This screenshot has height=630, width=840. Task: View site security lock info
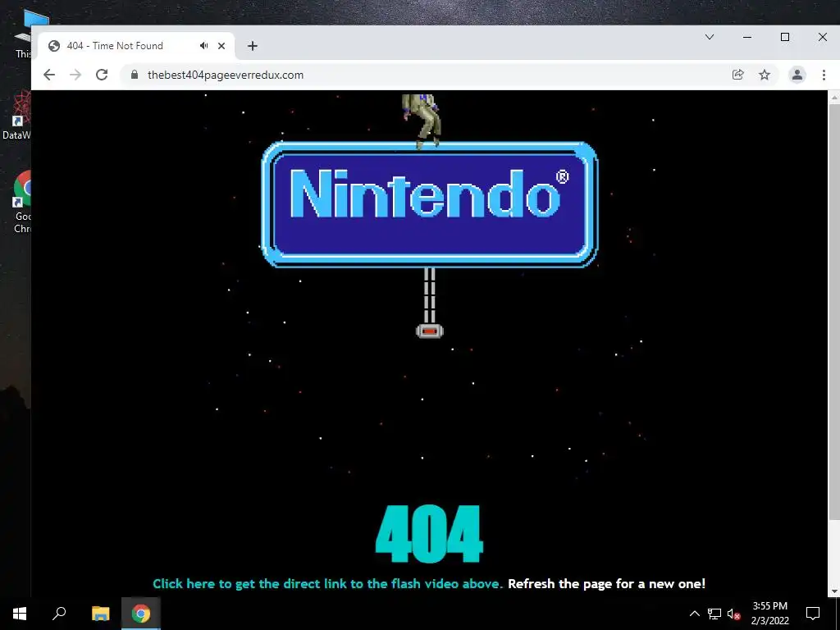135,75
